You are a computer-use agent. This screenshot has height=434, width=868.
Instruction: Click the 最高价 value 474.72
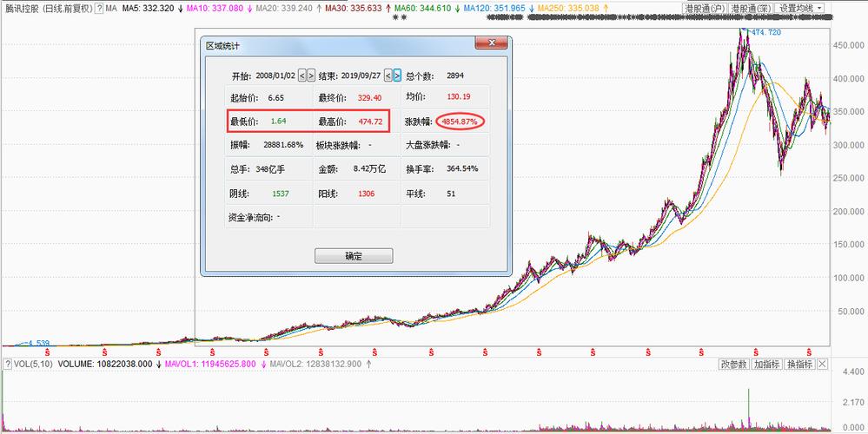370,121
